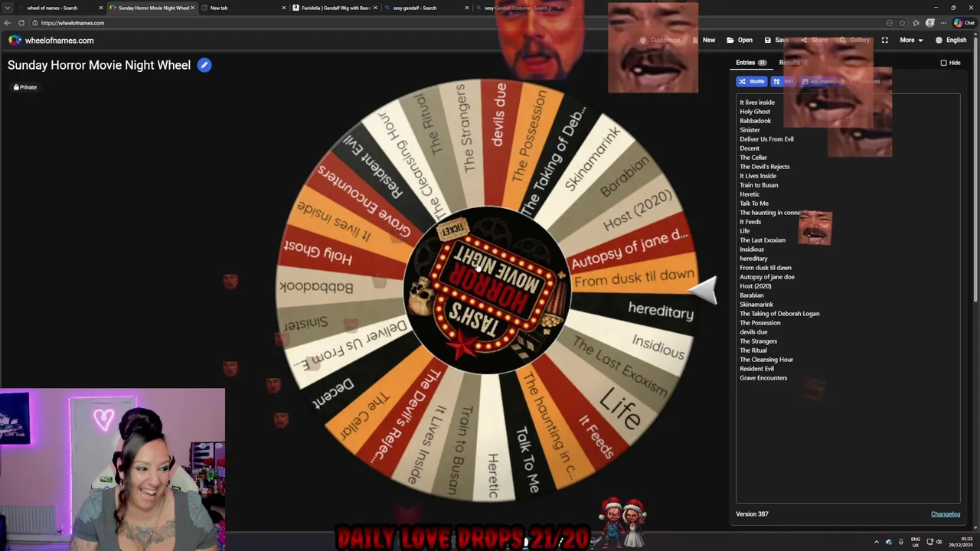
Task: Toggle the Hide checkbox
Action: pos(943,63)
